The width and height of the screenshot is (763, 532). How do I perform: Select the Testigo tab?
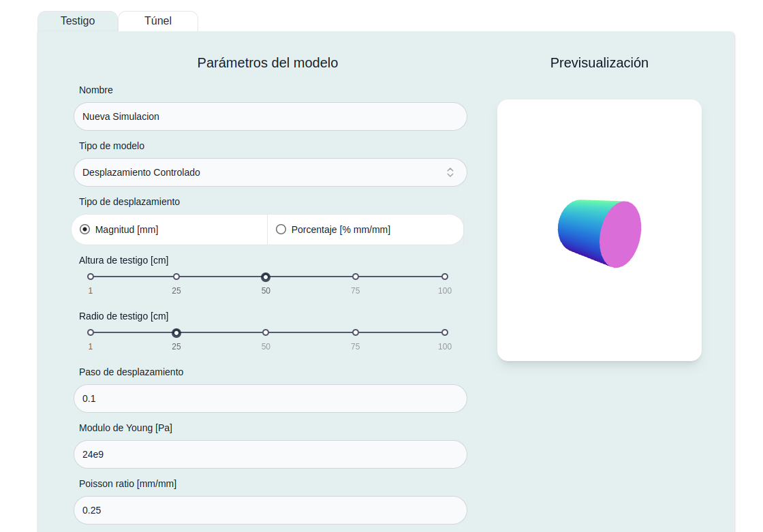point(78,21)
